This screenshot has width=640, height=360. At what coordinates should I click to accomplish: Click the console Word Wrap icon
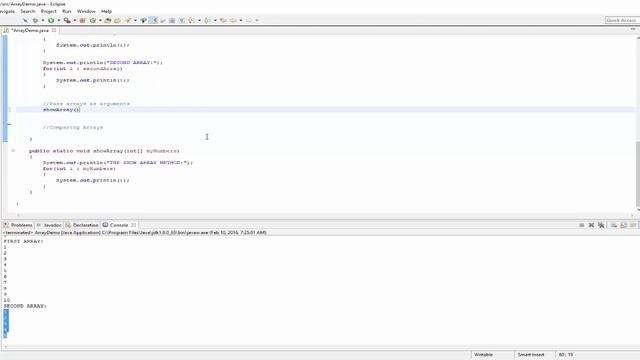pos(633,225)
